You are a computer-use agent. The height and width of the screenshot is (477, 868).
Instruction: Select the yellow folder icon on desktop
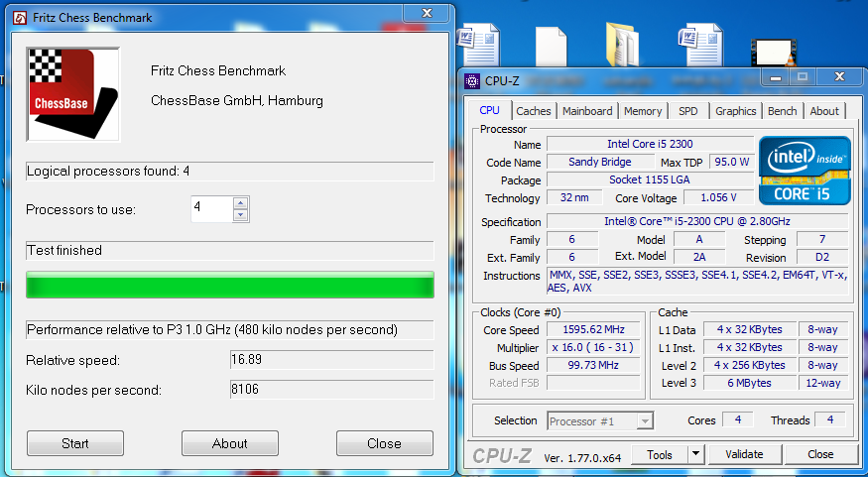click(x=623, y=45)
